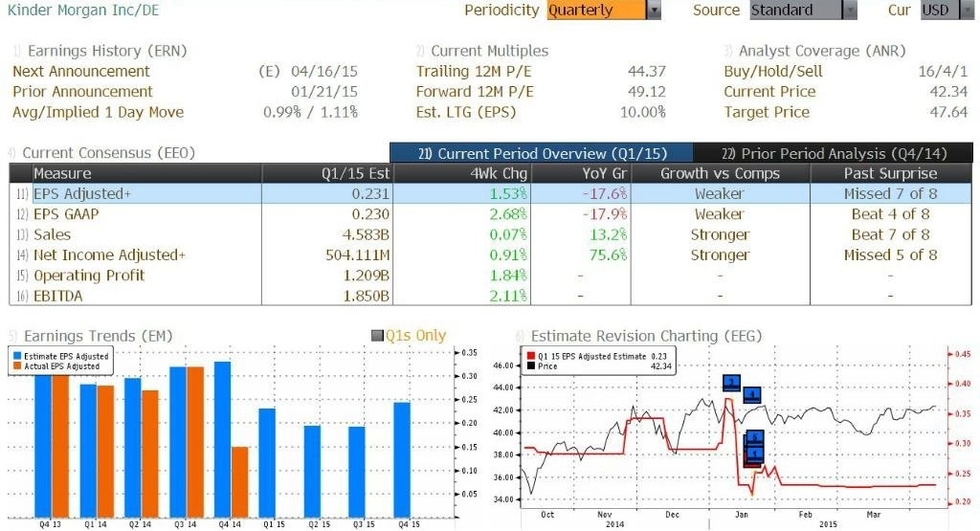The height and width of the screenshot is (531, 980).
Task: Click the Kinder Morgan Inc/DE title
Action: click(x=83, y=10)
